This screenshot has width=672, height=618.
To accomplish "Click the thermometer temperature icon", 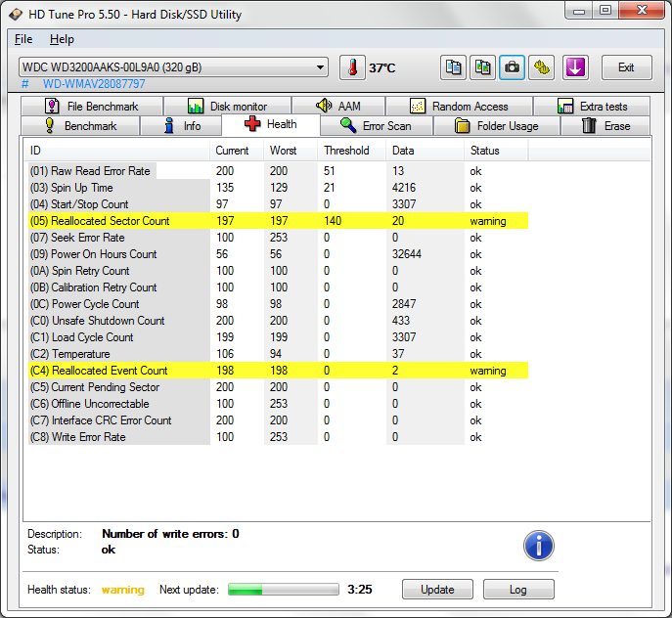I will [x=352, y=67].
